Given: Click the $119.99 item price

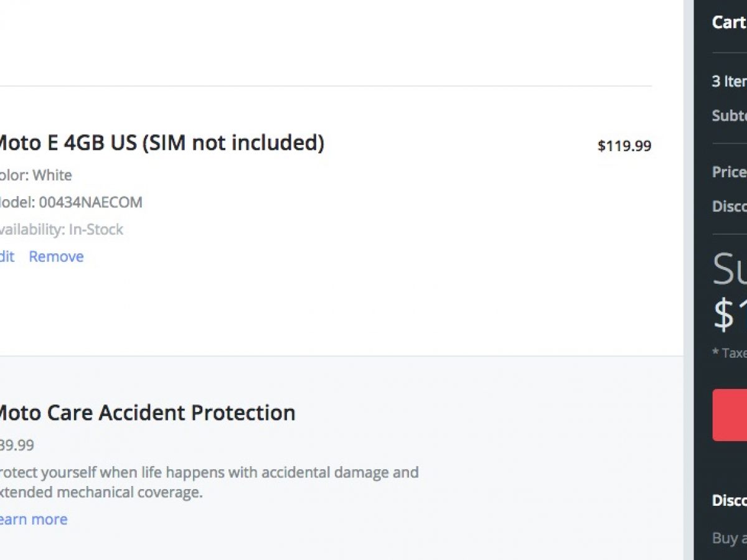Looking at the screenshot, I should tap(624, 146).
